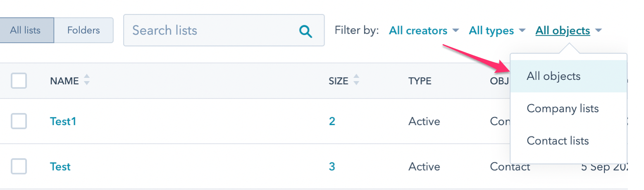Viewport: 644px width, 190px height.
Task: Focus the Search lists input field
Action: click(211, 31)
